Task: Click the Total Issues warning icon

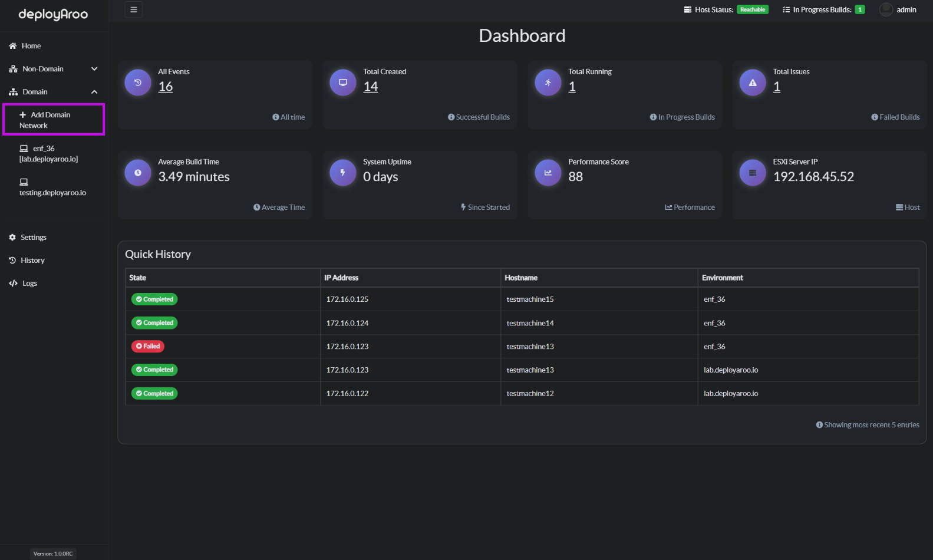Action: (753, 83)
